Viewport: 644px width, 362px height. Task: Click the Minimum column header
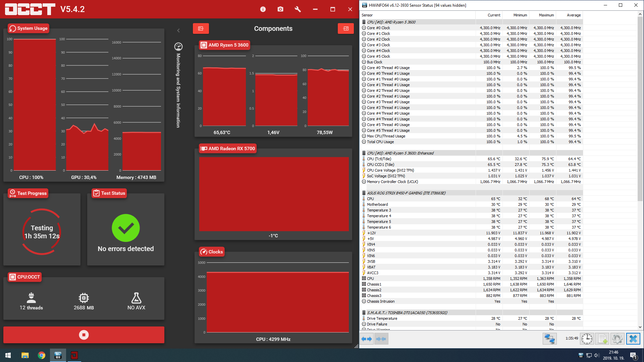point(516,15)
